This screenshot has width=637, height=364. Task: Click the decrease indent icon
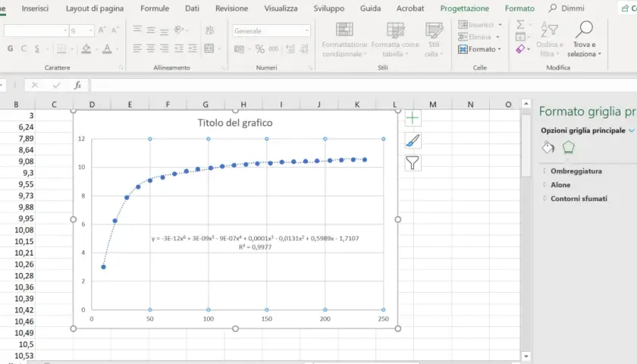(x=179, y=49)
